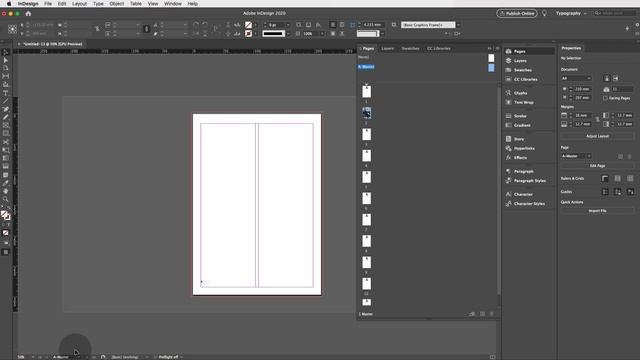Set portrait orientation in Properties

pos(607,78)
